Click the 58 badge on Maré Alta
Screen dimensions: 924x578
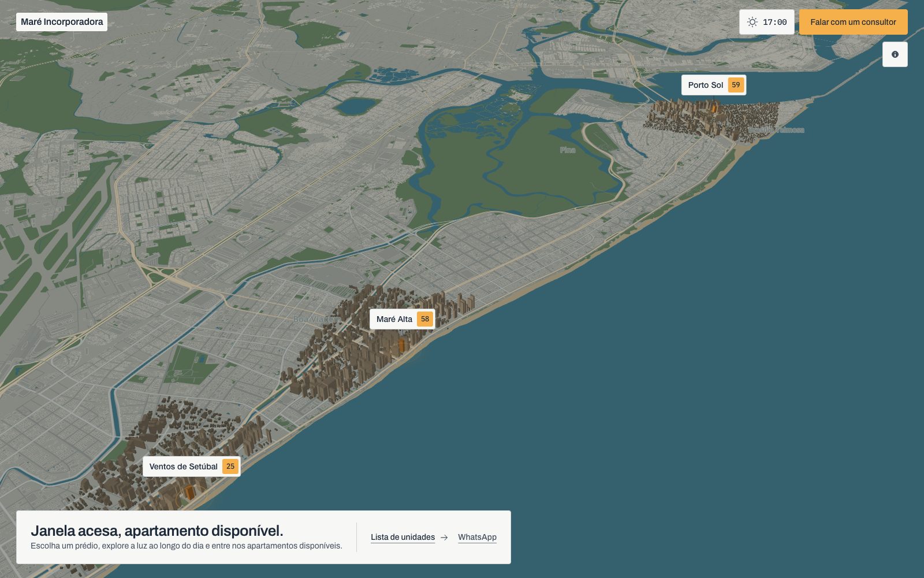425,319
